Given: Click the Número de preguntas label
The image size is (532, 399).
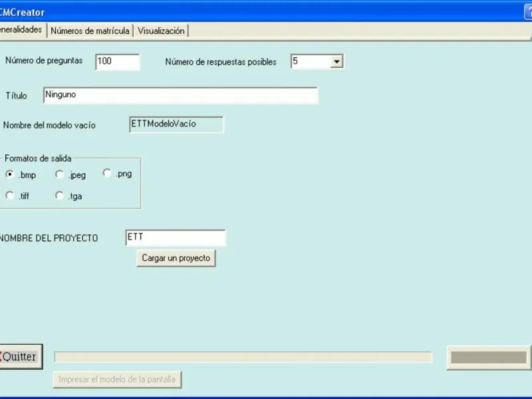Looking at the screenshot, I should [44, 61].
